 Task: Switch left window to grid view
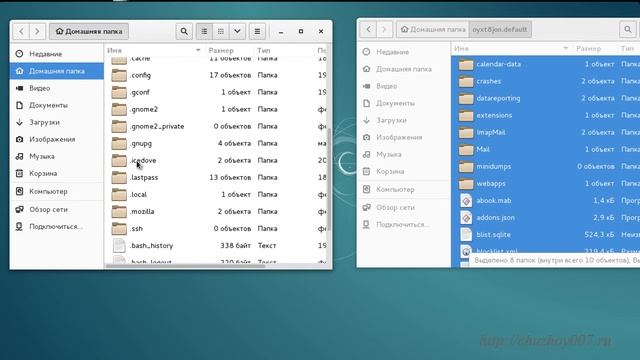click(221, 31)
